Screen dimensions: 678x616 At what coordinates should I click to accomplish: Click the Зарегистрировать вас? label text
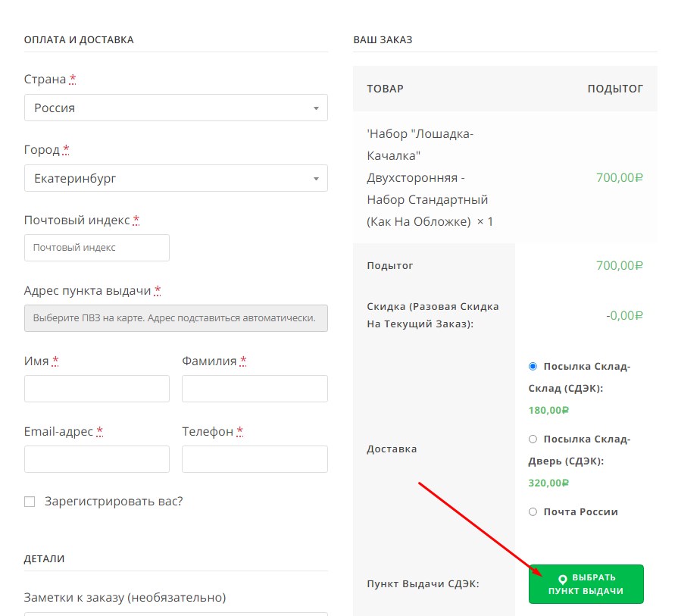(x=114, y=502)
